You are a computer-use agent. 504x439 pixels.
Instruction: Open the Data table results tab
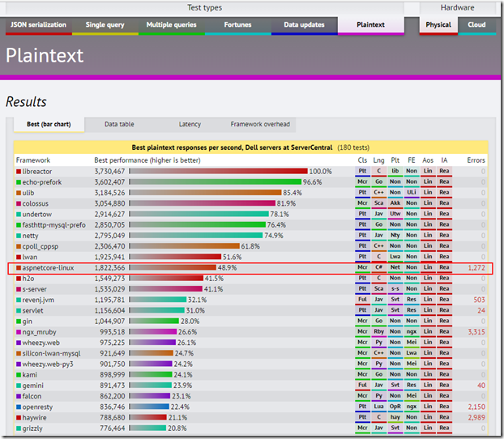(119, 125)
